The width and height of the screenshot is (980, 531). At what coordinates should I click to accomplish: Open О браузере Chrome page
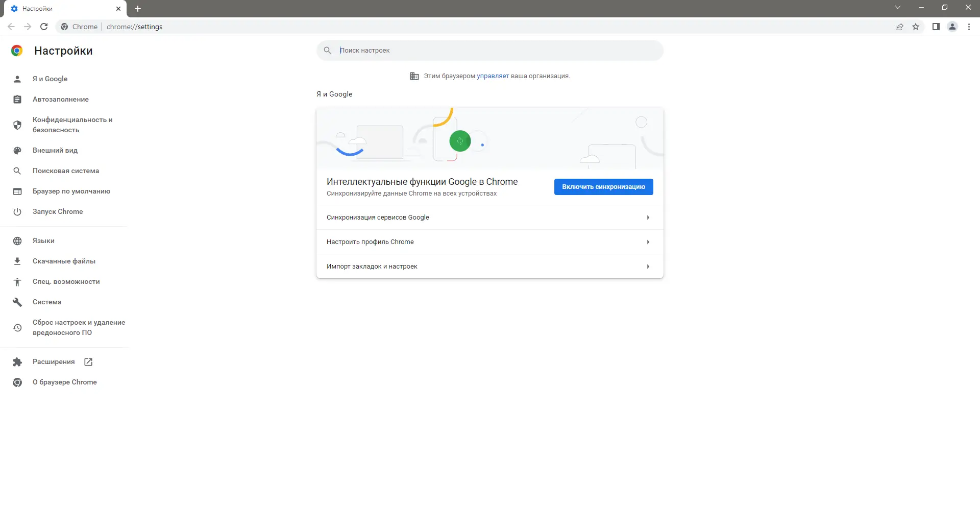pyautogui.click(x=64, y=382)
